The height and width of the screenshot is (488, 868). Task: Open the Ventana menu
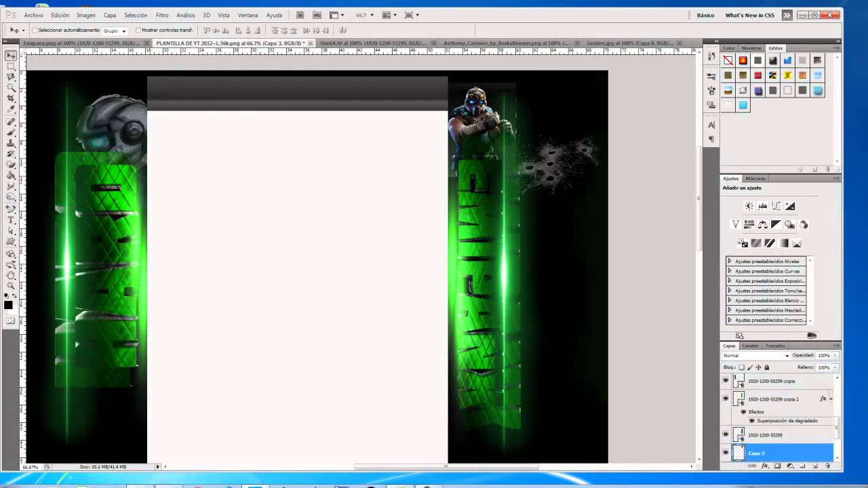(248, 15)
